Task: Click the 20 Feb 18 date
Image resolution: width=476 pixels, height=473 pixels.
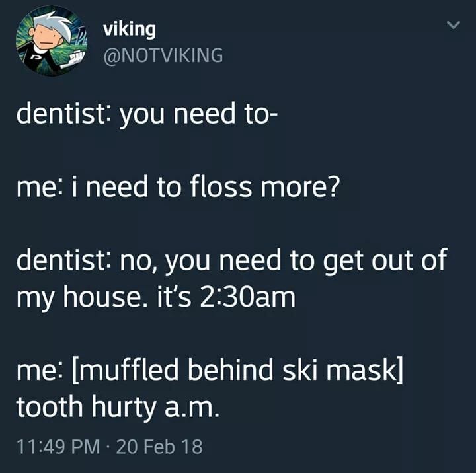Action: 159,447
